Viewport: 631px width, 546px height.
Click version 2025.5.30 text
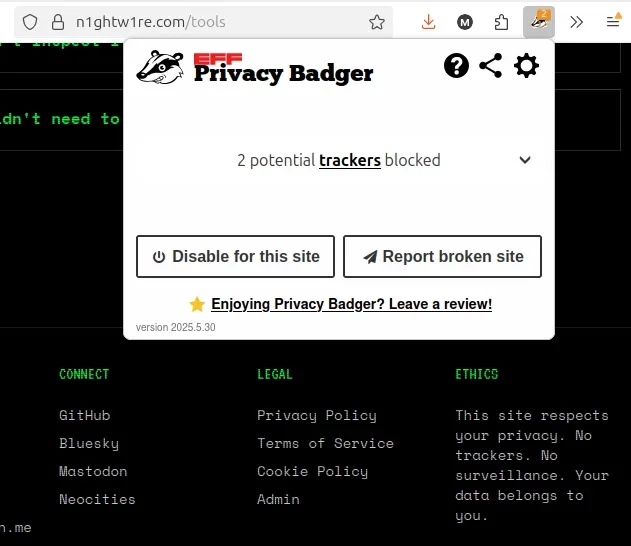coord(175,327)
